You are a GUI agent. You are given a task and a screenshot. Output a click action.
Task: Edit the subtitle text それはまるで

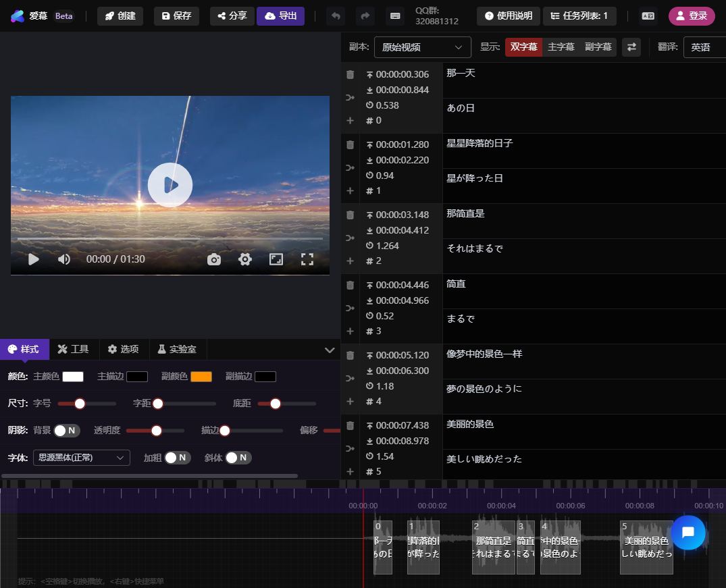[584, 256]
